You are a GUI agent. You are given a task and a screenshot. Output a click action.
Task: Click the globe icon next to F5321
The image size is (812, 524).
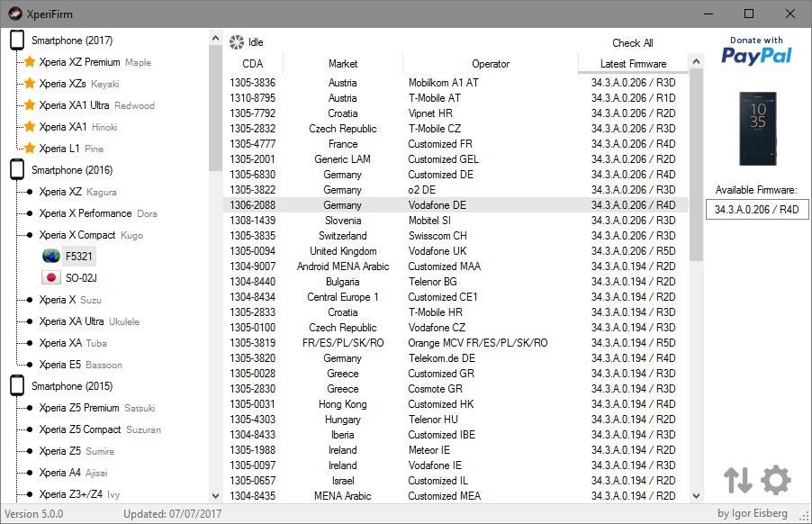pyautogui.click(x=51, y=256)
